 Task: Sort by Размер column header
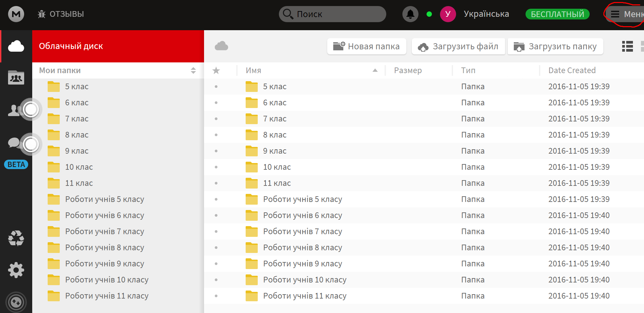point(408,70)
